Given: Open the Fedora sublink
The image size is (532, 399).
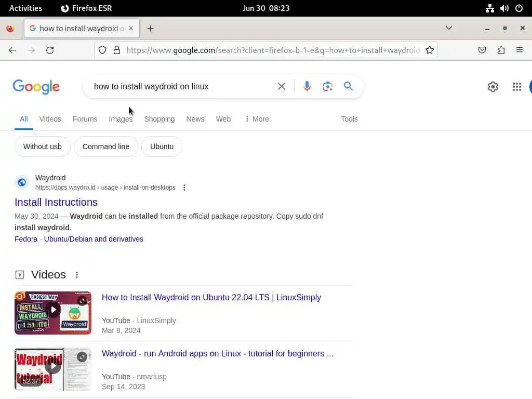Looking at the screenshot, I should (x=26, y=239).
